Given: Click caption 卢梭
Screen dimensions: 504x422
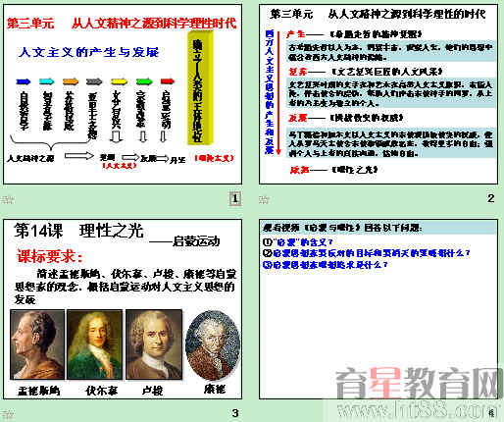Looking at the screenshot, I should pos(152,391).
